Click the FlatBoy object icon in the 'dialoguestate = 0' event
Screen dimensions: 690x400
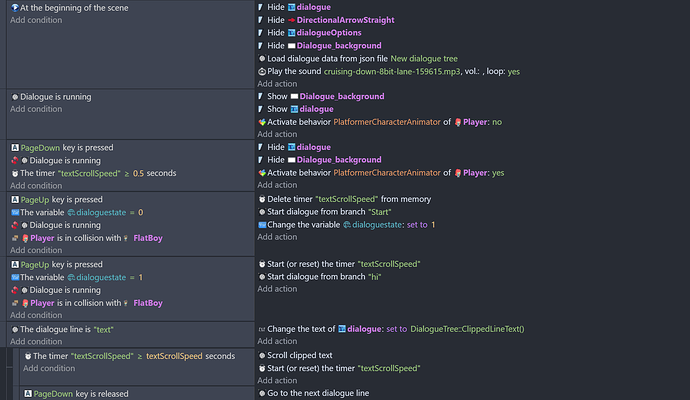click(x=126, y=239)
